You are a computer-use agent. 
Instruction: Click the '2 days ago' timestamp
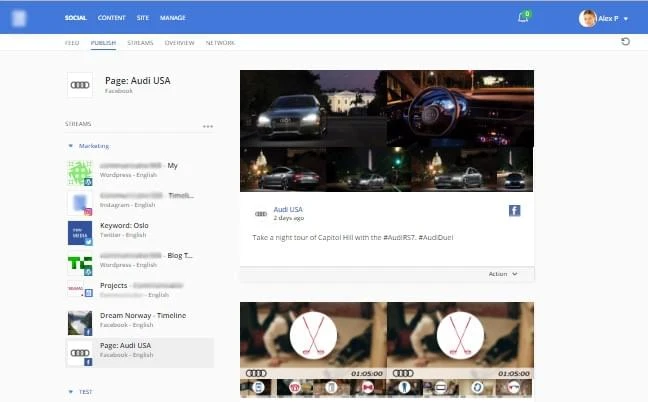[x=289, y=218]
